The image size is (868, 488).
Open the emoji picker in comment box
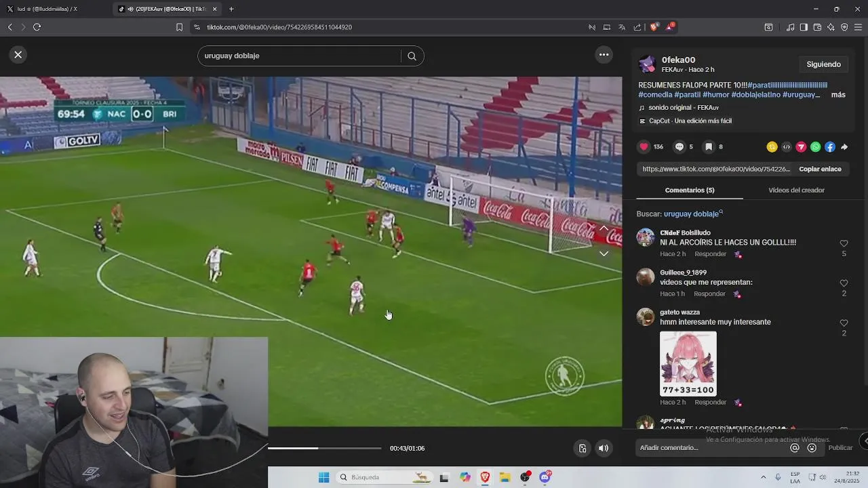812,448
